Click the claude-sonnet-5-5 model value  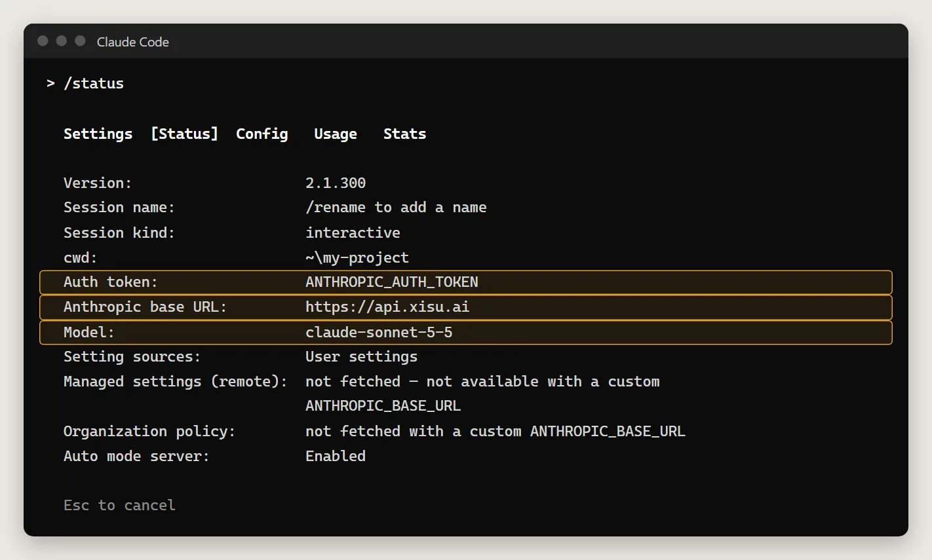tap(379, 332)
